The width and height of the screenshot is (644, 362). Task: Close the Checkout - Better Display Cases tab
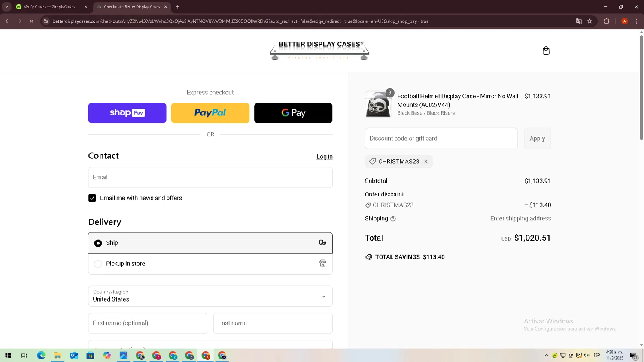click(166, 7)
